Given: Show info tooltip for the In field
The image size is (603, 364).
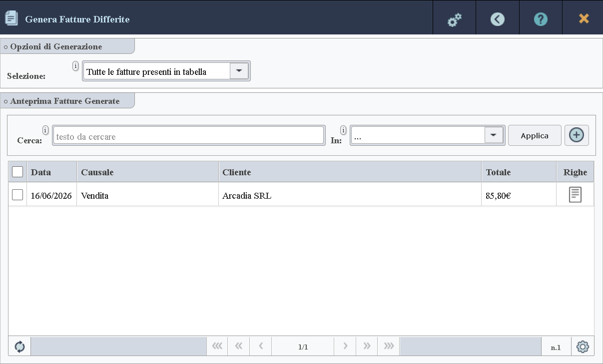Looking at the screenshot, I should (343, 130).
